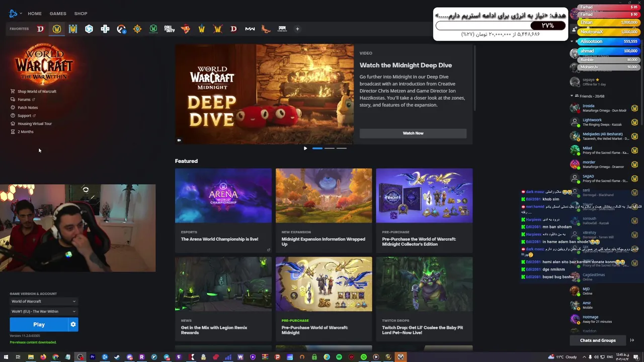This screenshot has width=644, height=362.
Task: Select Call of Duty icon in favorites
Action: (x=170, y=29)
